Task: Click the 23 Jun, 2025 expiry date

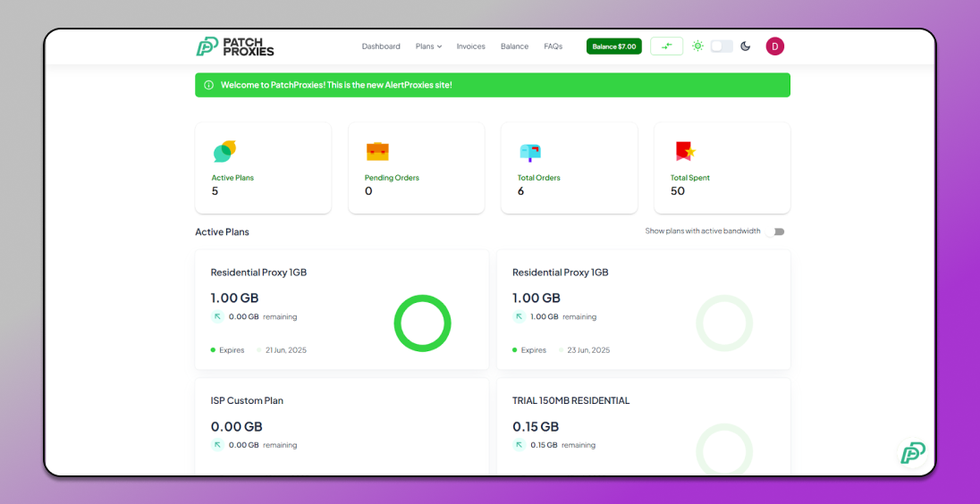Action: [x=588, y=350]
